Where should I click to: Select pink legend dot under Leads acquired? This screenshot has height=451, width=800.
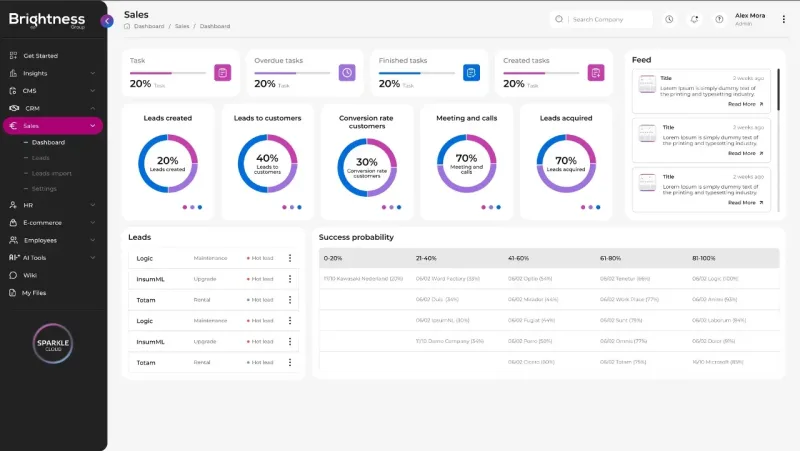coord(583,207)
